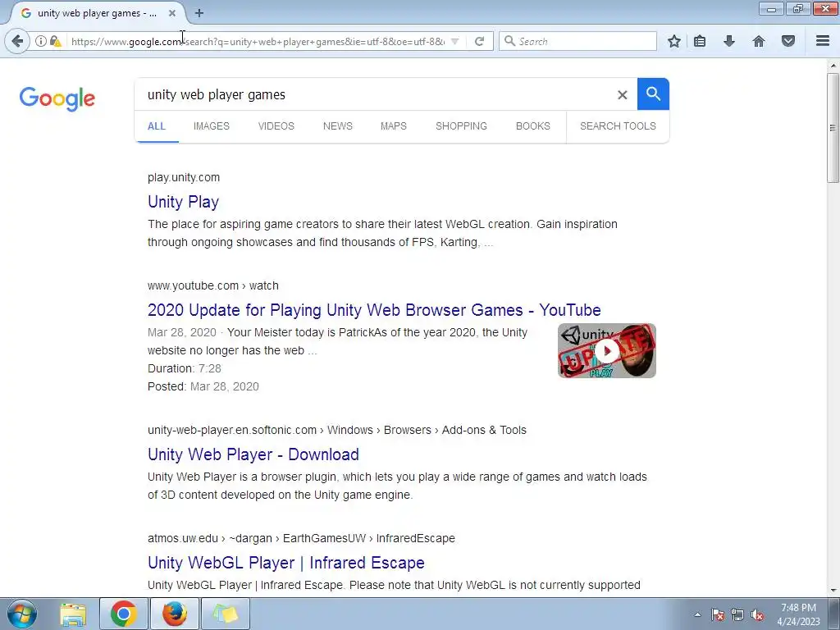Open the sticky folder taskbar app
Screen dimensions: 840x630
pos(226,614)
